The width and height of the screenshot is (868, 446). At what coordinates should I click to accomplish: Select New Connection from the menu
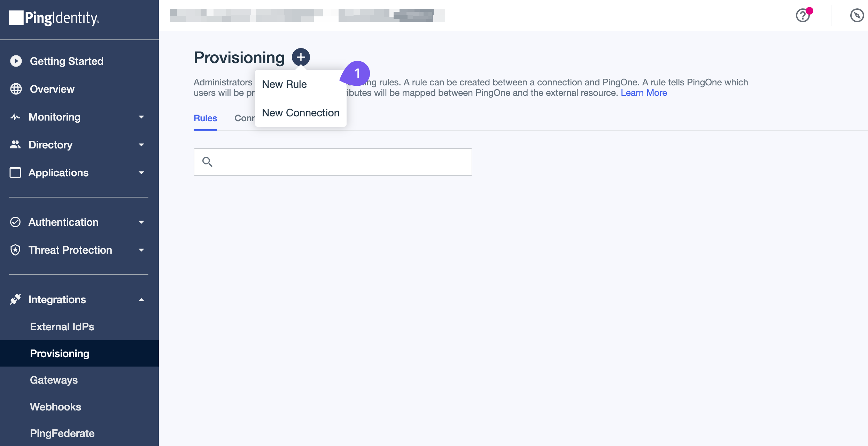(x=301, y=113)
